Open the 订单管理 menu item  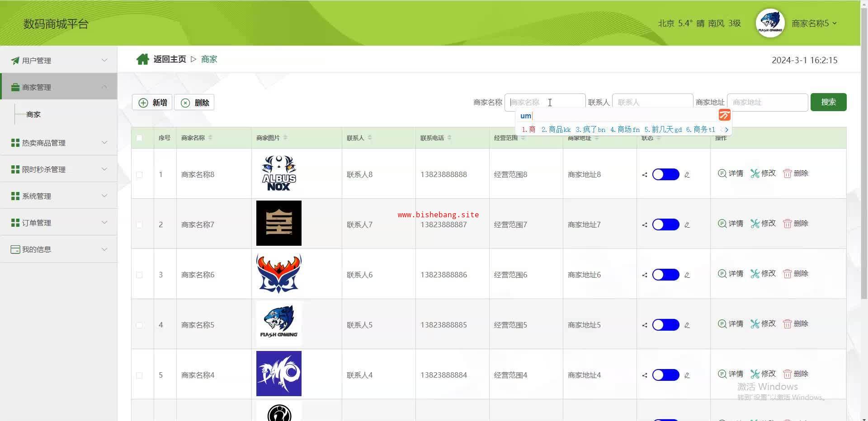(x=59, y=223)
